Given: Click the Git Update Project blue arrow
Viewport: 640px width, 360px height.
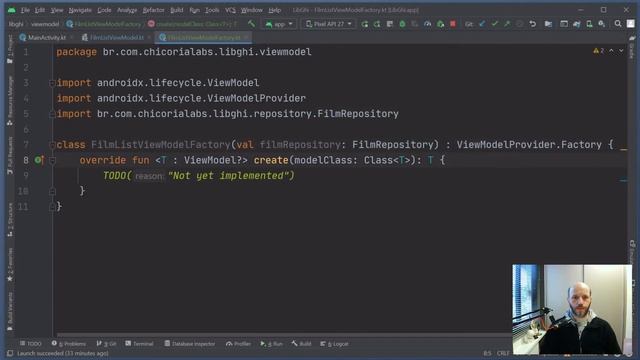Looking at the screenshot, I should point(482,24).
